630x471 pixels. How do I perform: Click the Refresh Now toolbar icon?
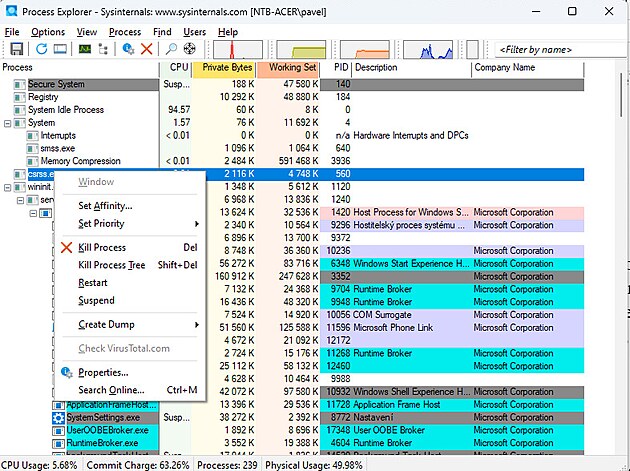[x=43, y=49]
